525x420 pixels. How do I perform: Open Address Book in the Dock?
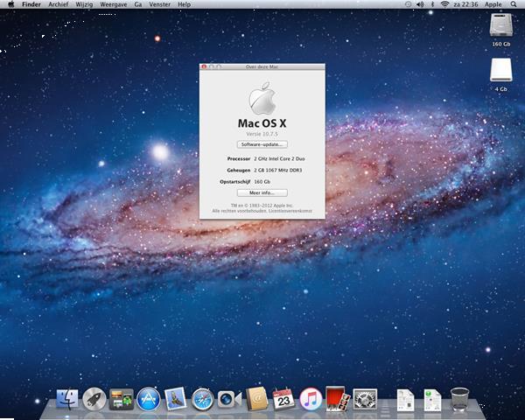click(x=256, y=399)
